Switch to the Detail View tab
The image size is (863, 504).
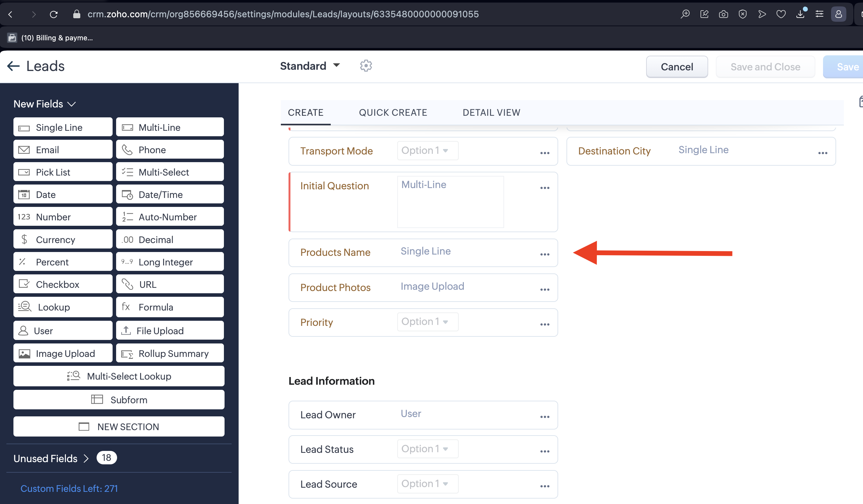(x=491, y=113)
